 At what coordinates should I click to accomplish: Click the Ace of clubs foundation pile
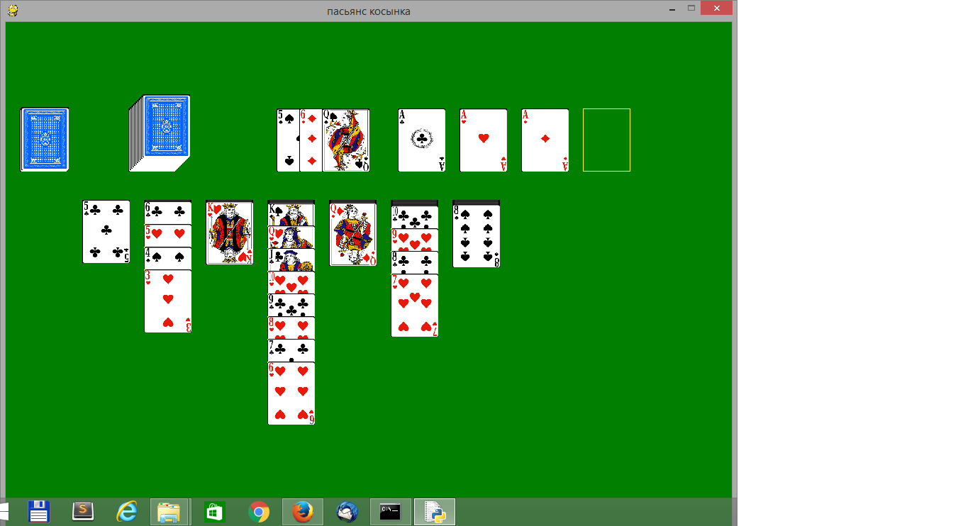point(421,140)
